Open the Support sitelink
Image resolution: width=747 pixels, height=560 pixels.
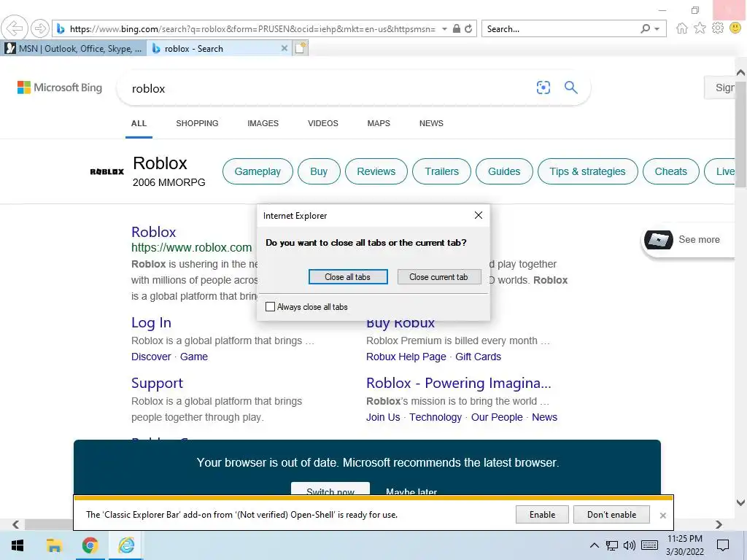pyautogui.click(x=157, y=383)
